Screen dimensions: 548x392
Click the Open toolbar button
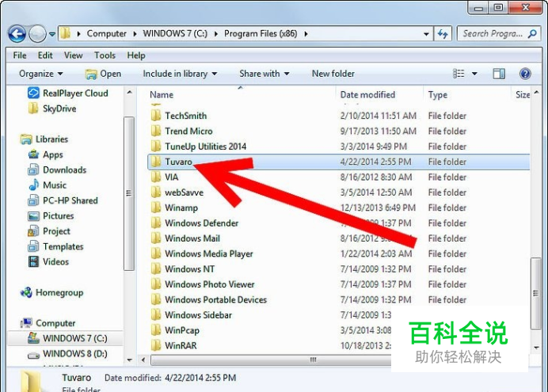tap(104, 74)
